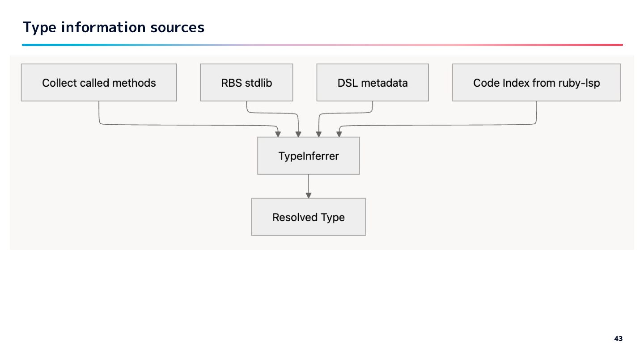Select the "TypeInferrer" node
Screen dimensions: 644x362
click(x=309, y=156)
